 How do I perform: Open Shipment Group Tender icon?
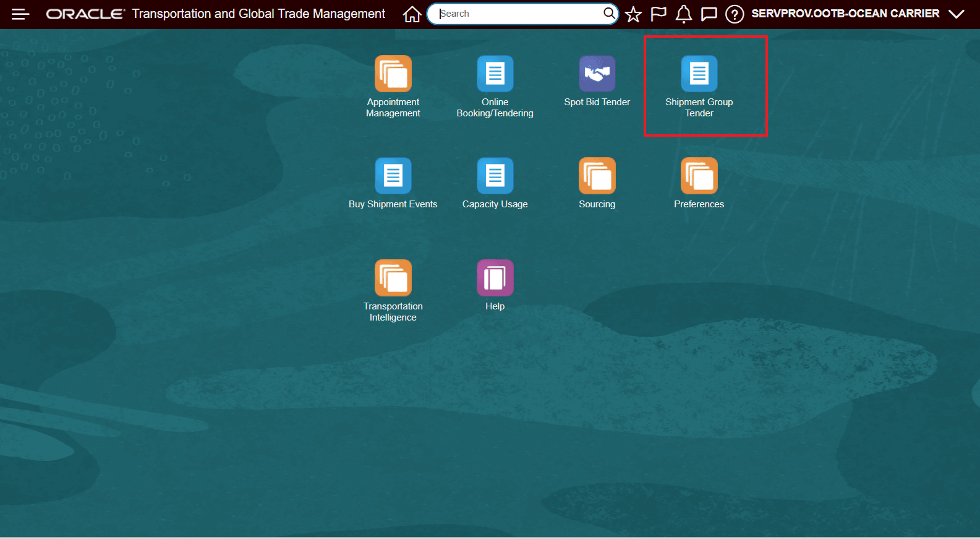point(699,74)
